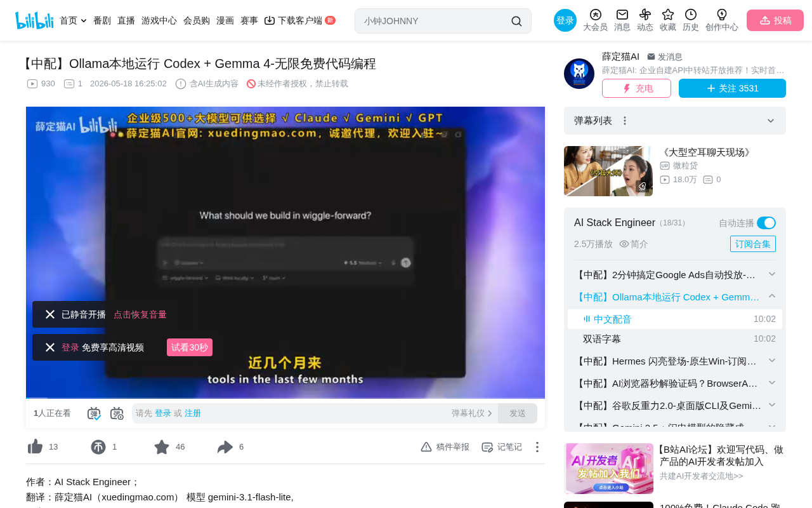Image resolution: width=812 pixels, height=508 pixels.
Task: Click 订阅合集 subscribe button
Action: click(x=753, y=244)
